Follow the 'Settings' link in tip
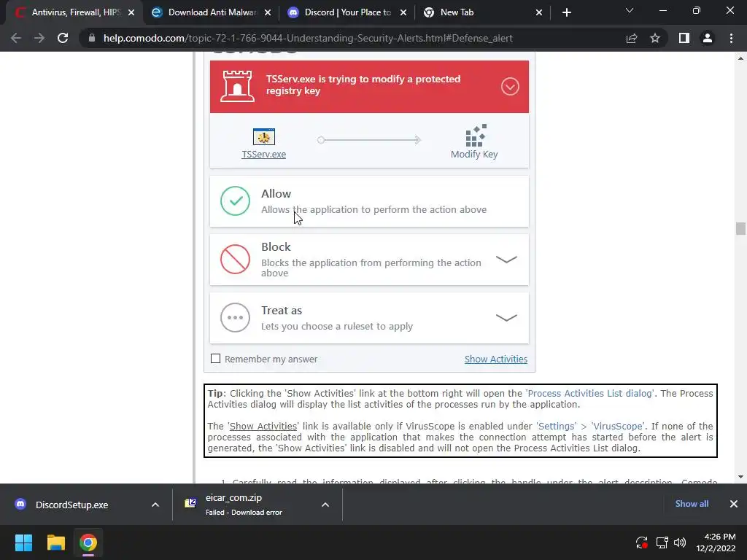The width and height of the screenshot is (747, 560). click(557, 426)
